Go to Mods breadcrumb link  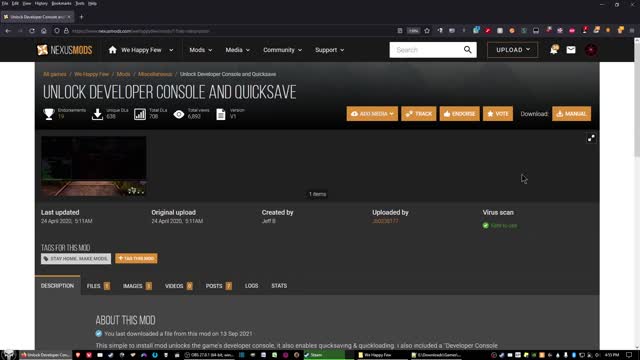tap(123, 74)
